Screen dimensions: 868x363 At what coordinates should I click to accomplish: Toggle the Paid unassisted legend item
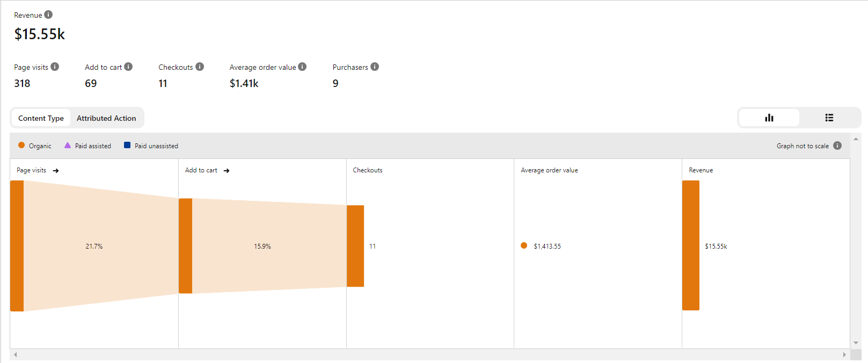151,146
